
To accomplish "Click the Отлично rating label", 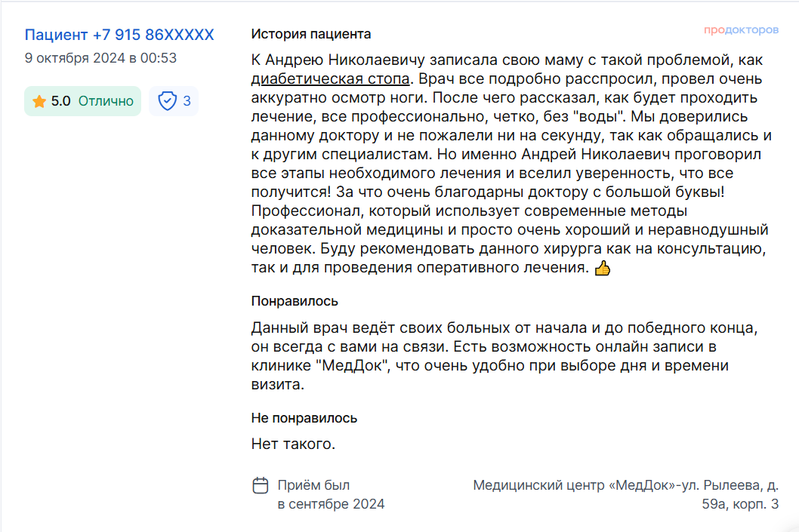I will [x=106, y=101].
